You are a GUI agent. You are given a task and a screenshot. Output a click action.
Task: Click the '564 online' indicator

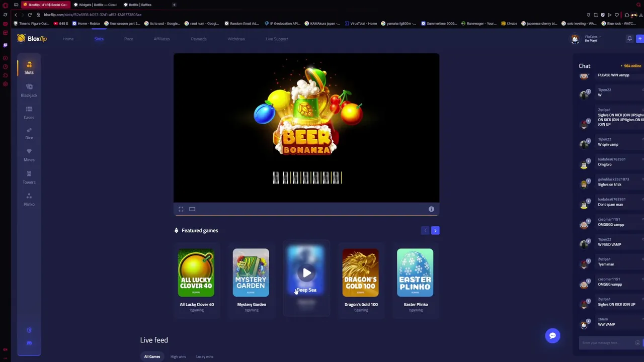pyautogui.click(x=631, y=66)
